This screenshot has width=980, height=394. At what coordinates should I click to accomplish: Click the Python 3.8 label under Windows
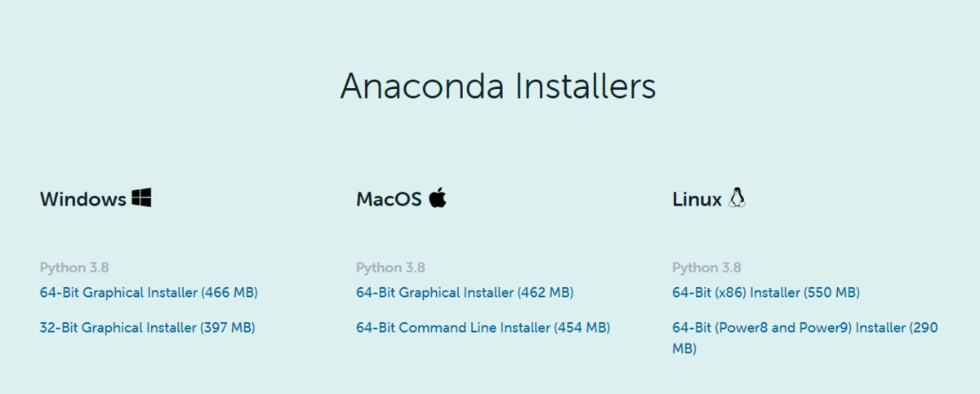coord(74,268)
